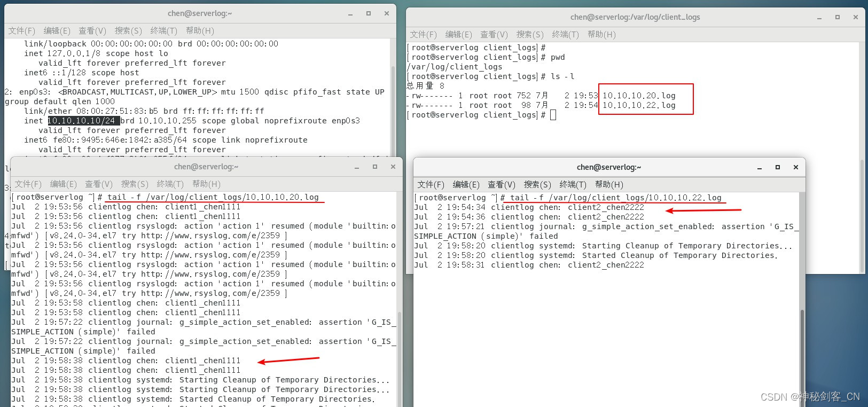Close the /var/log/client_logs terminal window
Viewport: 868px width, 407px height.
pos(856,17)
